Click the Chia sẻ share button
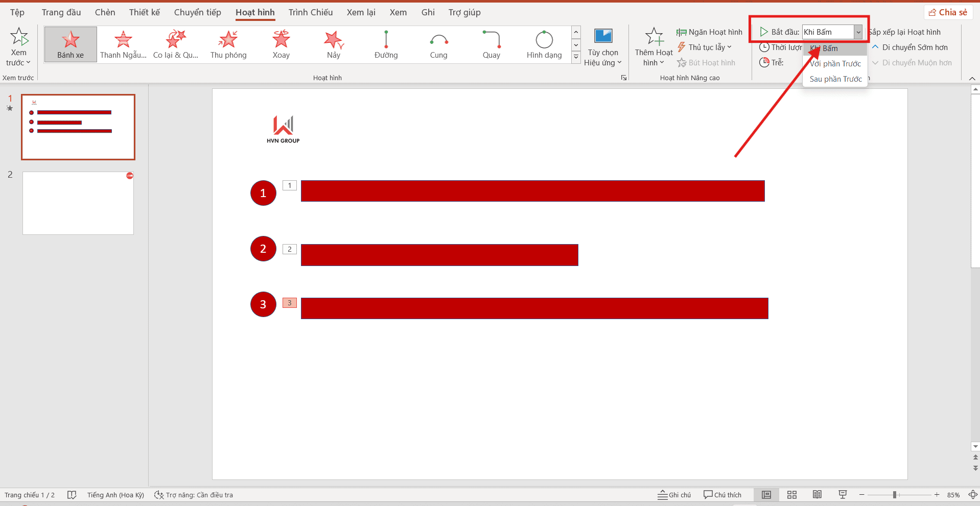This screenshot has height=506, width=980. click(x=948, y=12)
